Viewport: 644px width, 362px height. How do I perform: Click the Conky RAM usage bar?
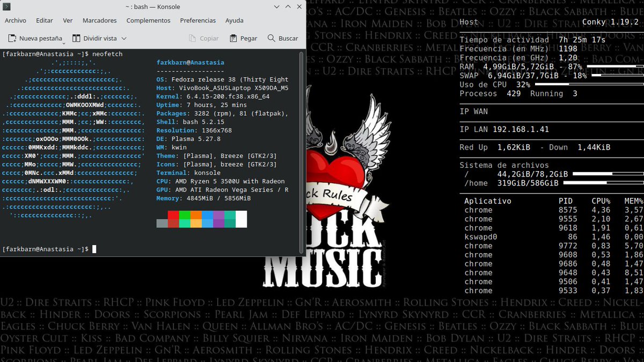click(614, 67)
